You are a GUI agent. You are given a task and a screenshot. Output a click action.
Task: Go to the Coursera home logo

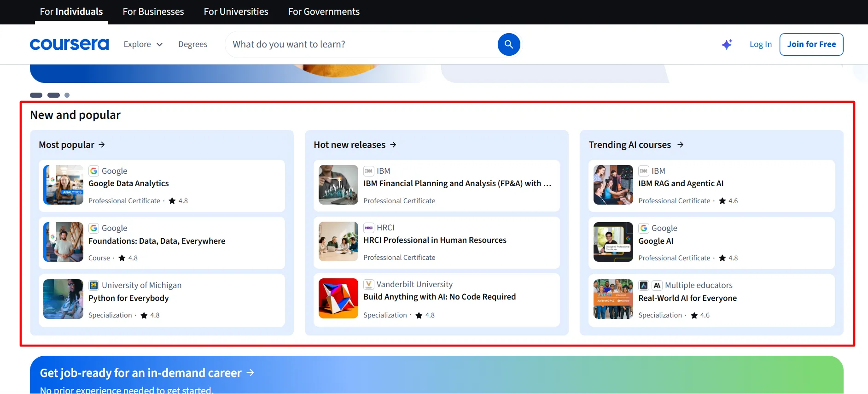click(70, 44)
